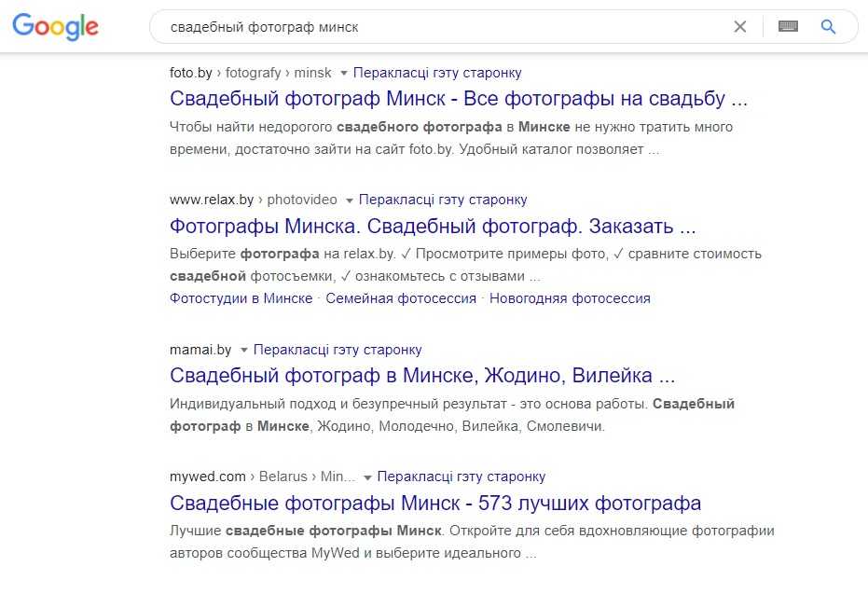Open the 'Фотографы Минска. Свадебный фотограф' result
Image resolution: width=868 pixels, height=594 pixels.
coord(433,226)
